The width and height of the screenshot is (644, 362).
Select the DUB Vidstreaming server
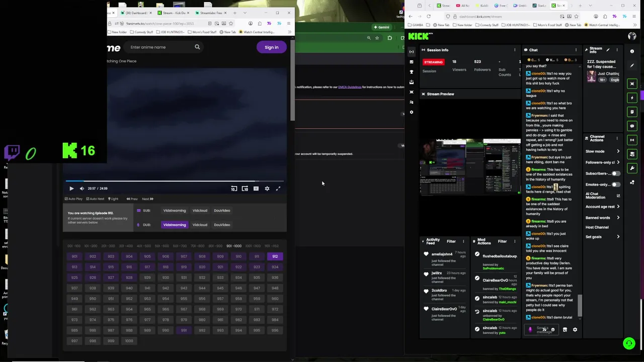coord(175,225)
